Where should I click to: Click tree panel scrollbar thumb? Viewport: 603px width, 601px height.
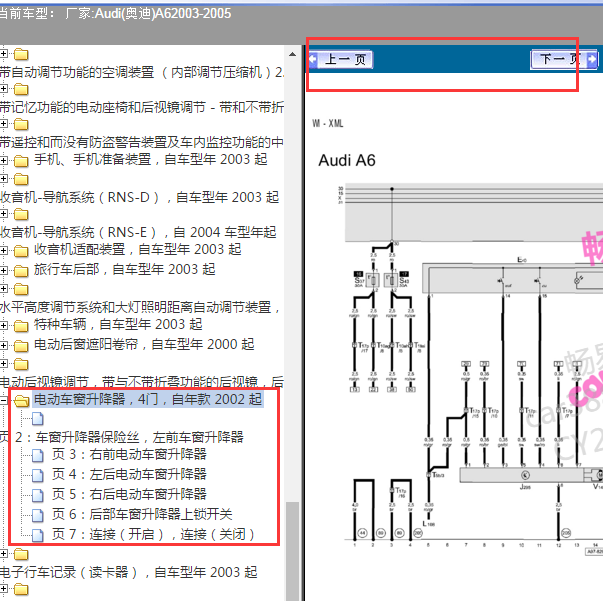pos(292,551)
